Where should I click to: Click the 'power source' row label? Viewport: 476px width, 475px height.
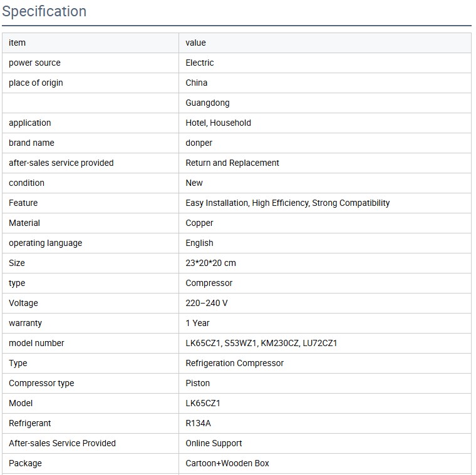pos(34,63)
